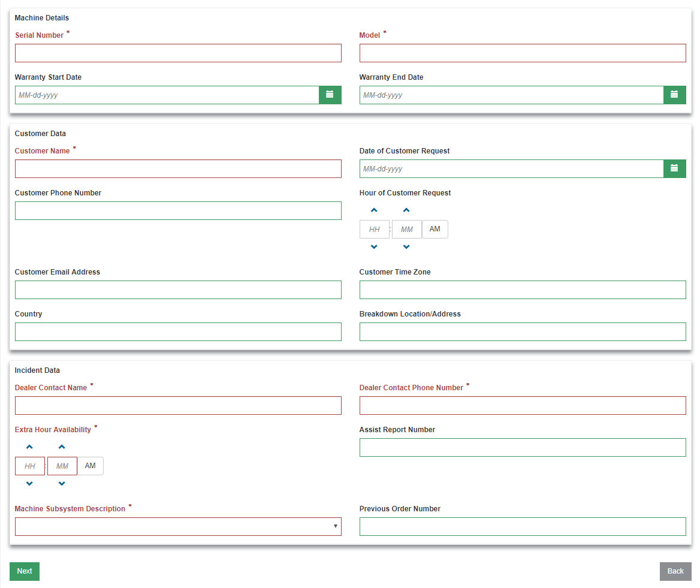Click Warranty Start Date text box
The width and height of the screenshot is (700, 588).
[167, 95]
